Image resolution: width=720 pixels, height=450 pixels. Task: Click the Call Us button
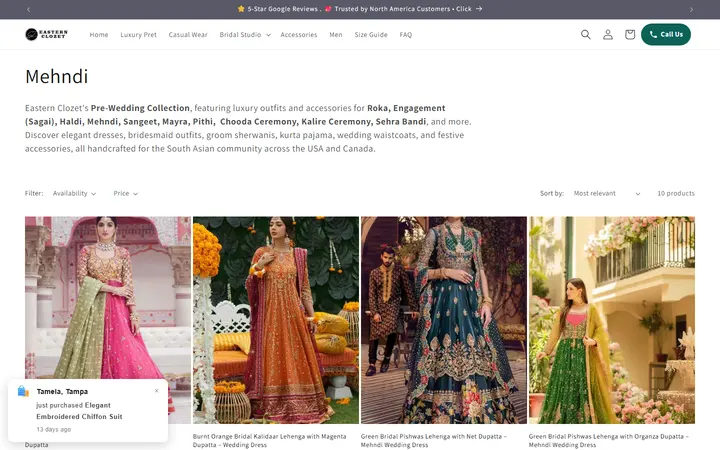point(666,34)
